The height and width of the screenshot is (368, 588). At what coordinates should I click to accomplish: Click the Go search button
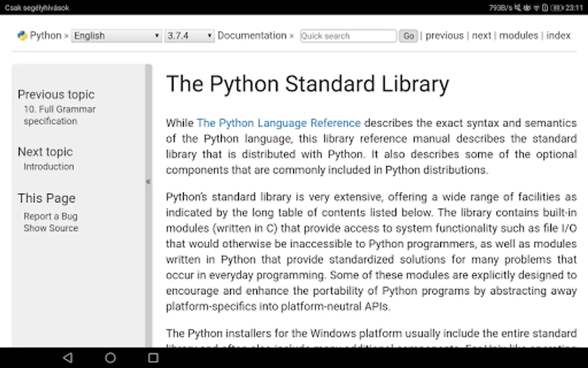[408, 36]
